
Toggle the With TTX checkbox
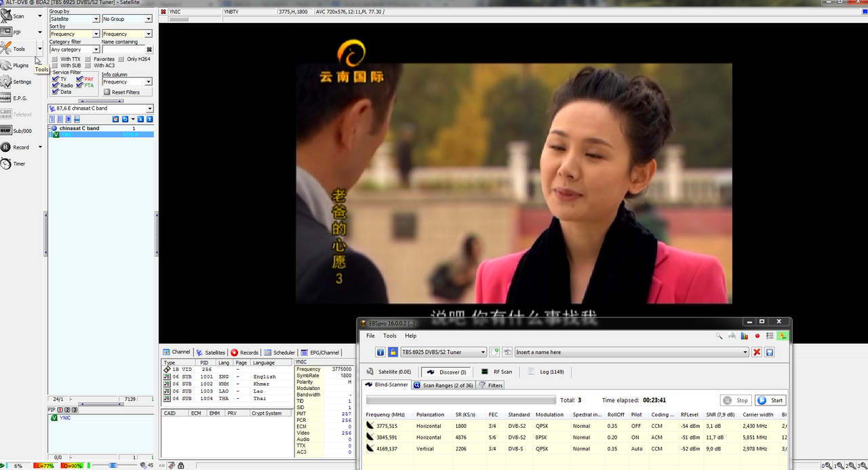point(56,59)
